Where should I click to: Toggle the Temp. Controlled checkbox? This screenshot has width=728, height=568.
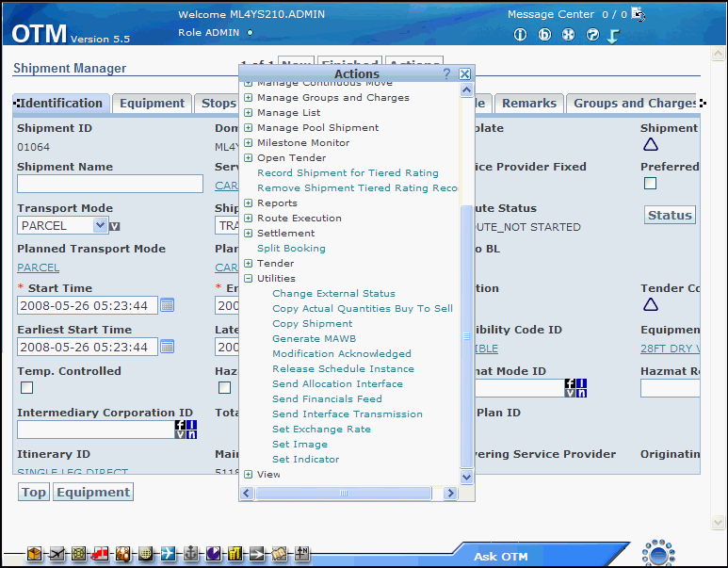click(27, 387)
